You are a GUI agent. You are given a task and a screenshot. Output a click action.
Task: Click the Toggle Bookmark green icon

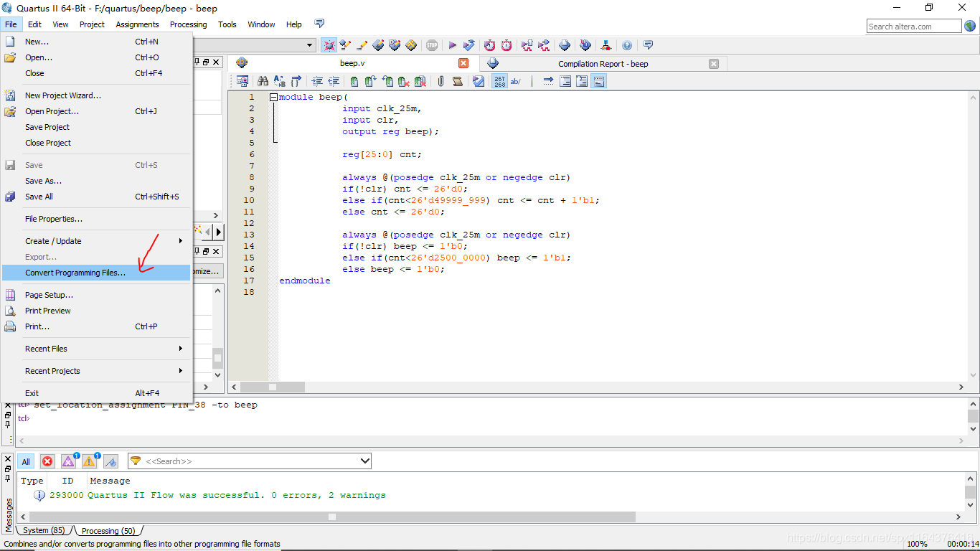tap(354, 82)
